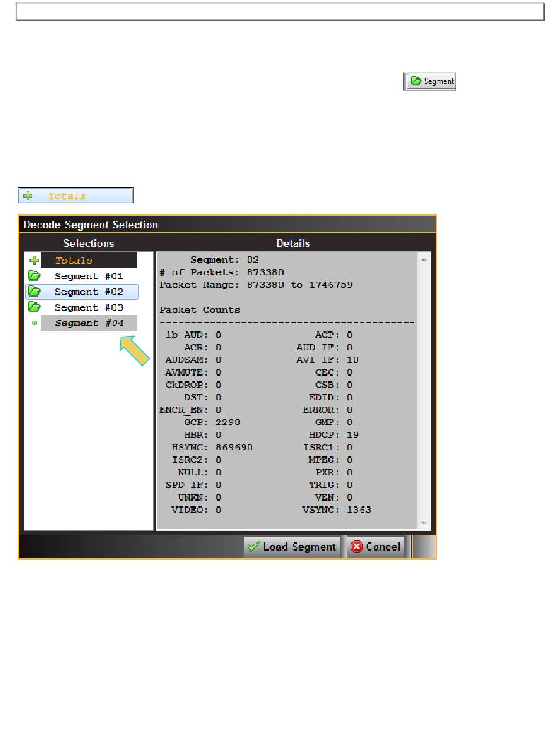The width and height of the screenshot is (560, 747).
Task: Click the standalone Totals bar above the dialog
Action: (x=75, y=196)
